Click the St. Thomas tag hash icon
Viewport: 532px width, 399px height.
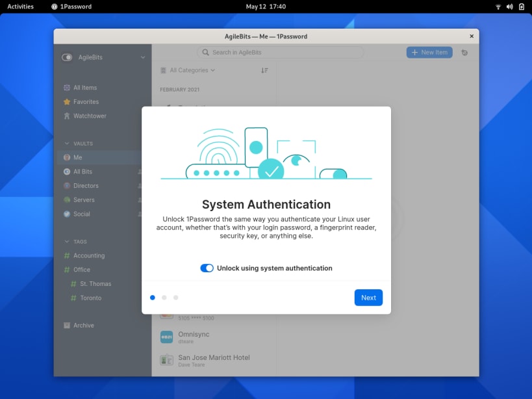(73, 283)
